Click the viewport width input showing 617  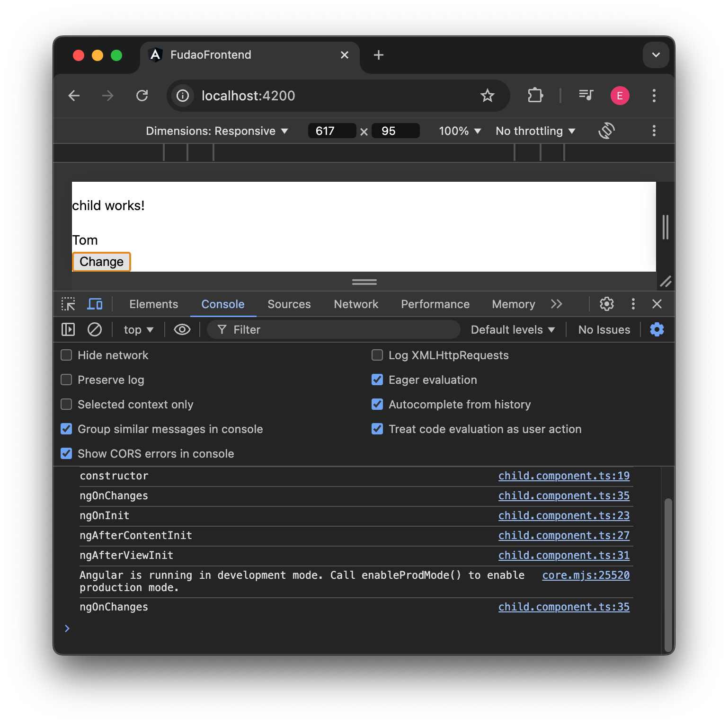331,131
